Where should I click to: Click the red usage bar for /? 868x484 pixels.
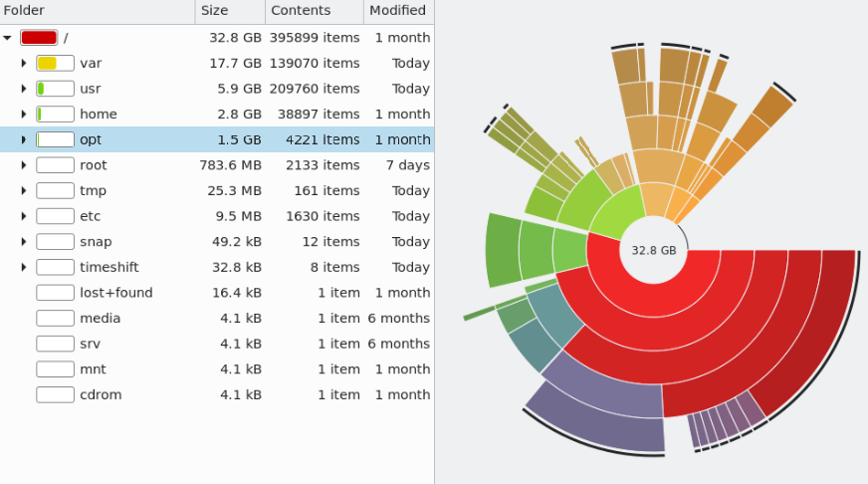pyautogui.click(x=39, y=38)
